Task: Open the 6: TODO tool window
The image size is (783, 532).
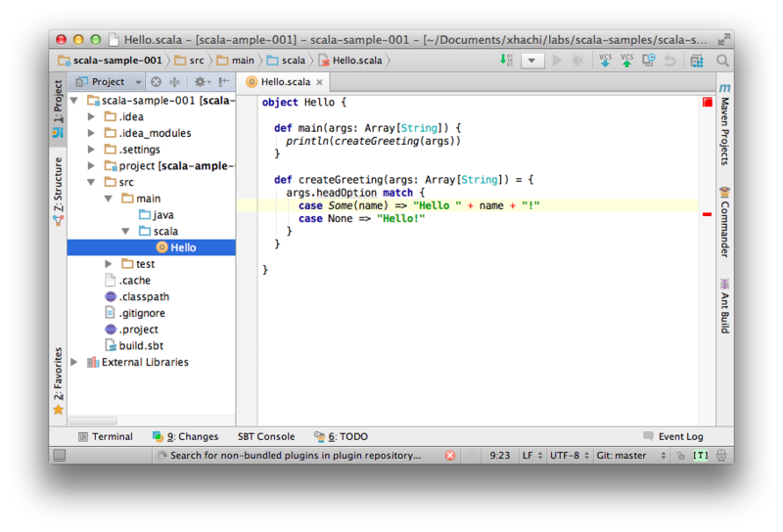Action: point(341,437)
